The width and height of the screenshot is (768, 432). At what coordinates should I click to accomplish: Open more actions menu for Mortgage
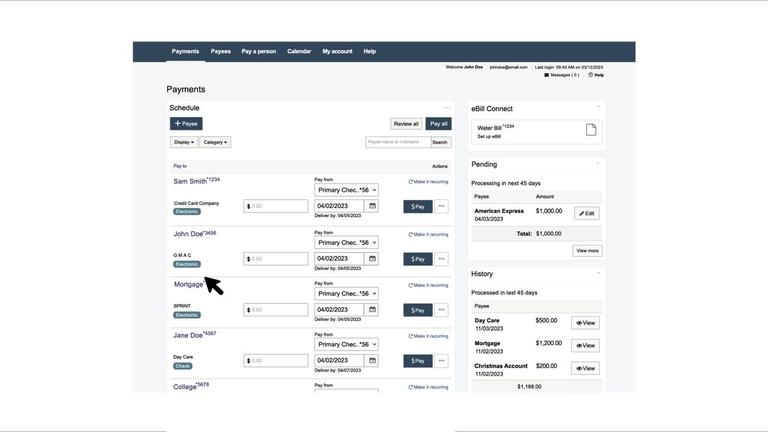(x=441, y=310)
